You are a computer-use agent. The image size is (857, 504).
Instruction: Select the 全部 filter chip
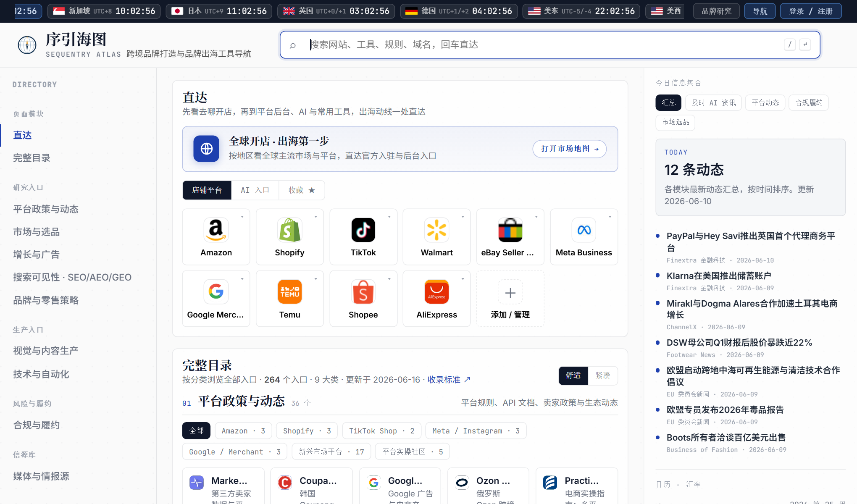(196, 430)
